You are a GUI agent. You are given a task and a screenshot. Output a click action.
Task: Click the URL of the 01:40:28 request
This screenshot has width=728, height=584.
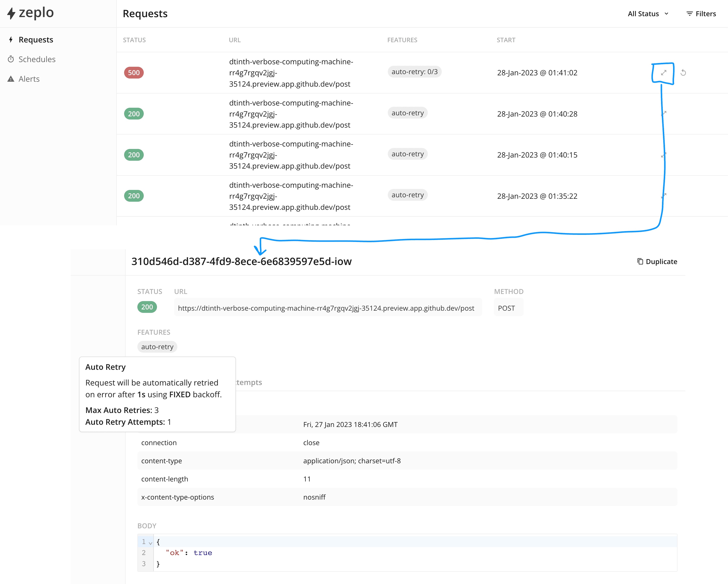click(291, 114)
